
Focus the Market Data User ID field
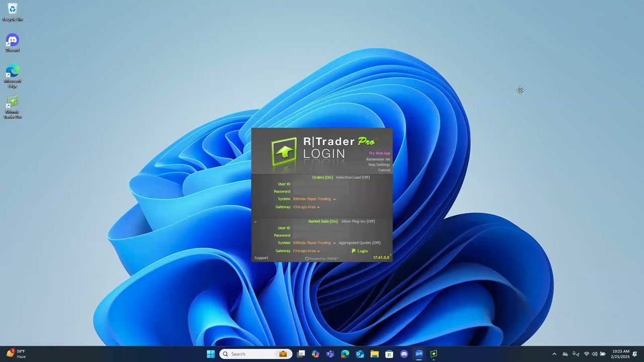tap(321, 228)
